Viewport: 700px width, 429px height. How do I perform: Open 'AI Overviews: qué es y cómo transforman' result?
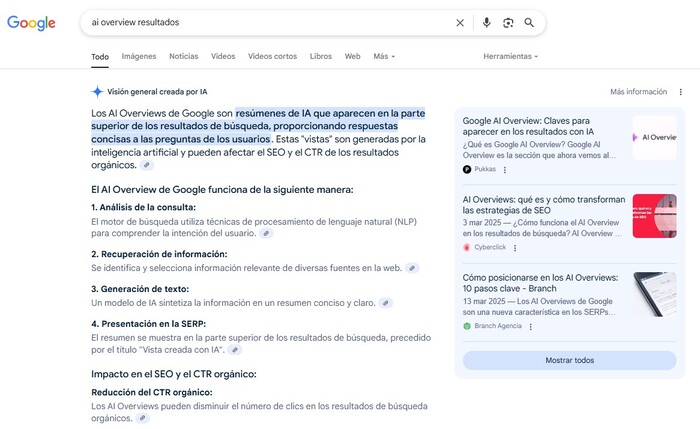544,205
